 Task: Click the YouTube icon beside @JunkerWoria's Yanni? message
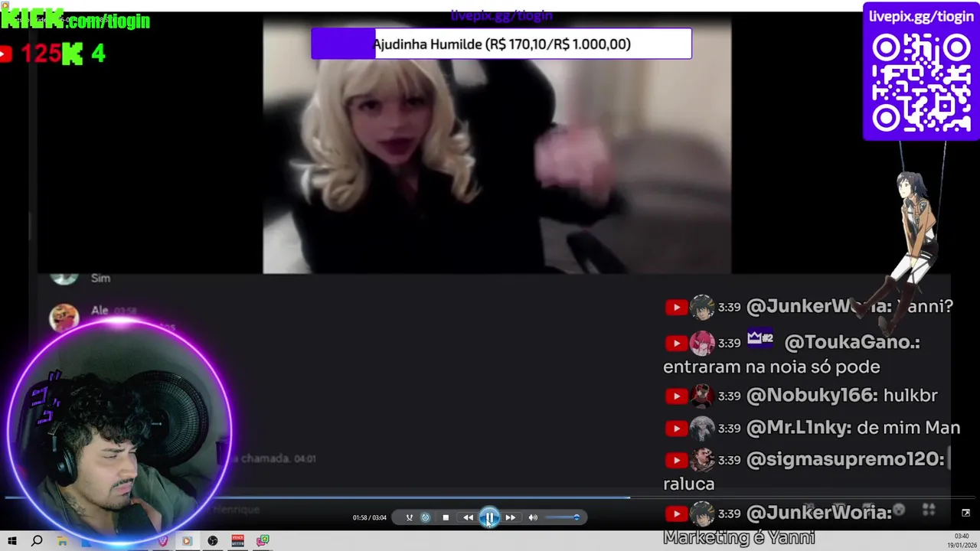[x=675, y=308]
